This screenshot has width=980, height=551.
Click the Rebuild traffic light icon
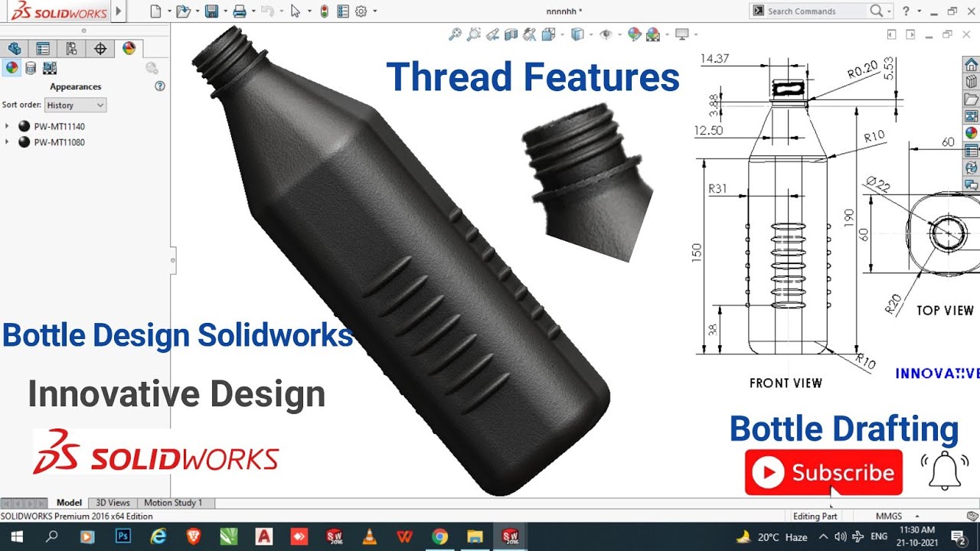(x=324, y=11)
